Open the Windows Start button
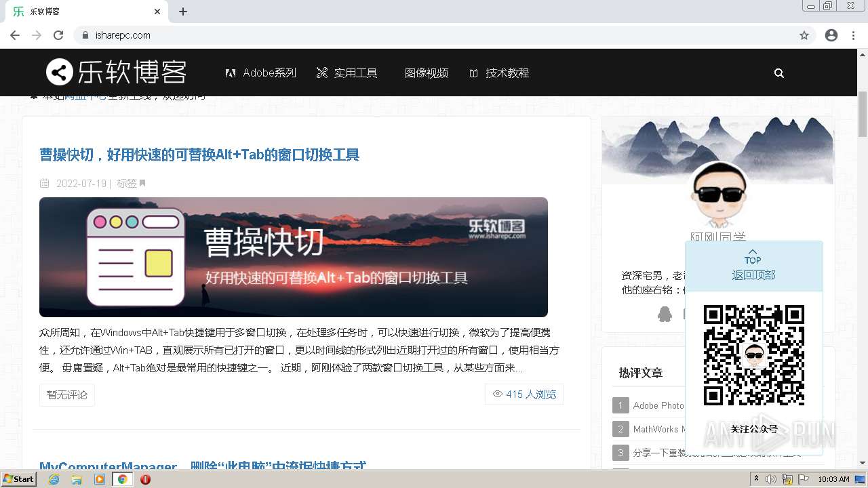 19,479
